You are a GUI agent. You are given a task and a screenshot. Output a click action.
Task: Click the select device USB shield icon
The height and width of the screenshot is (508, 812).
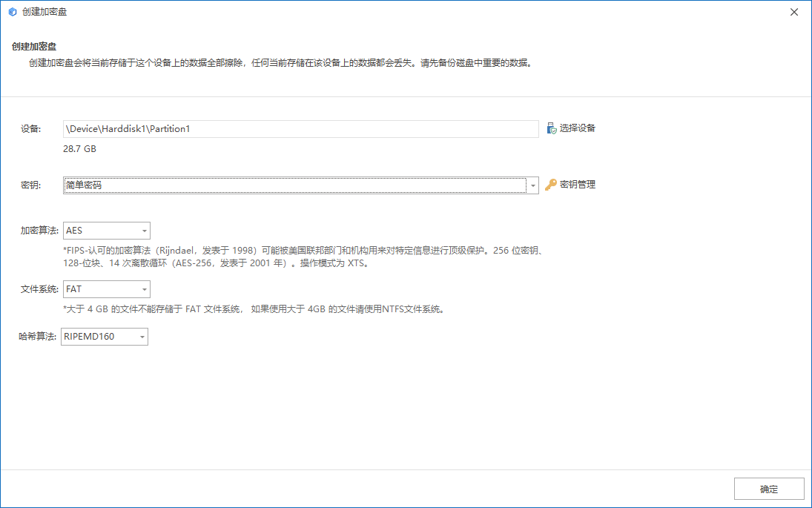[552, 128]
